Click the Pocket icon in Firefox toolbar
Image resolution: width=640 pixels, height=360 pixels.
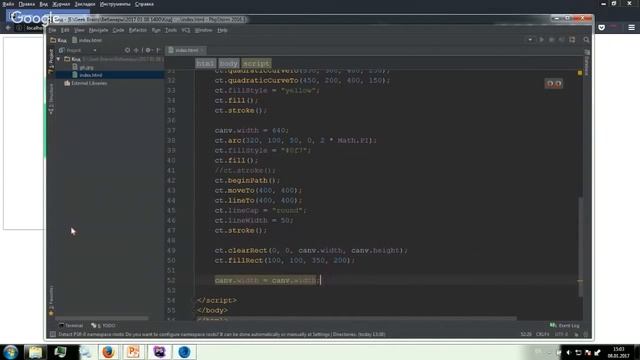(602, 27)
